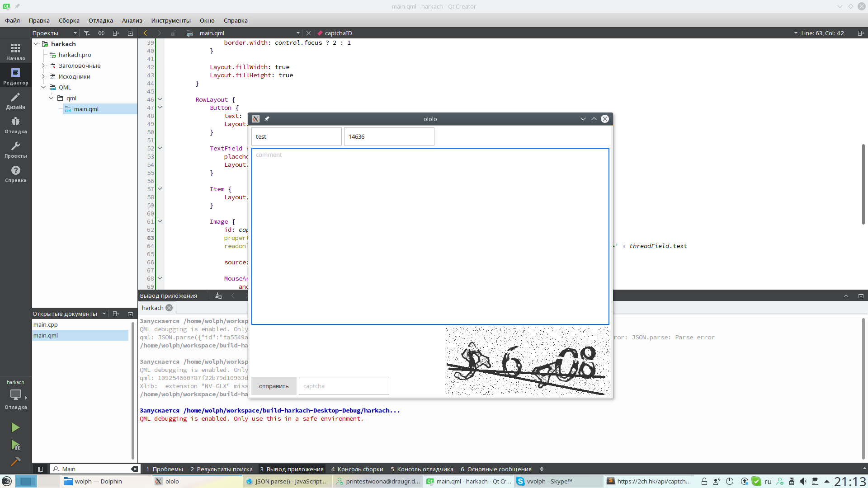868x488 pixels.
Task: Open the Проекты mode with wrench icon
Action: (x=16, y=149)
